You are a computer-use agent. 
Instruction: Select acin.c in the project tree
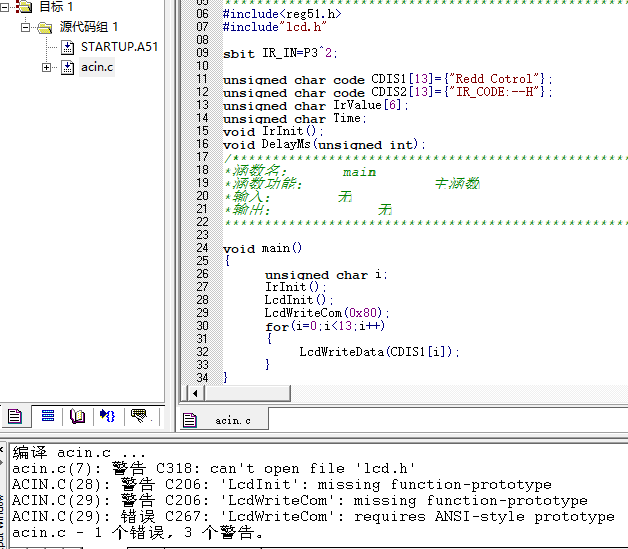pos(97,67)
